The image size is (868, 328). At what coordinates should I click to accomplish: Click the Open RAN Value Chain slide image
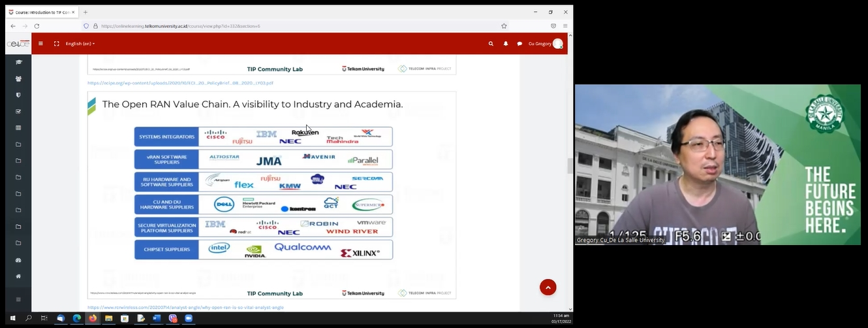click(271, 195)
